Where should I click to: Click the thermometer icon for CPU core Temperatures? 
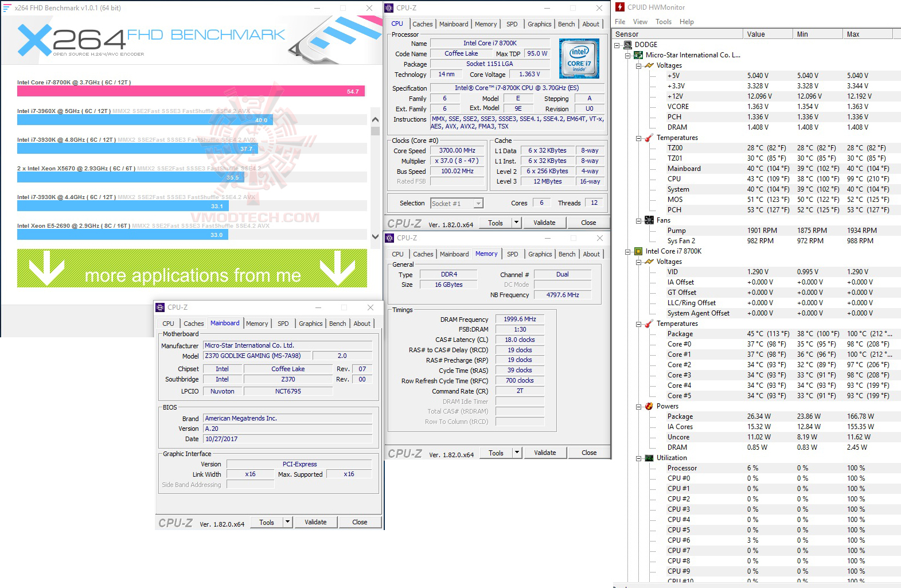pos(649,324)
